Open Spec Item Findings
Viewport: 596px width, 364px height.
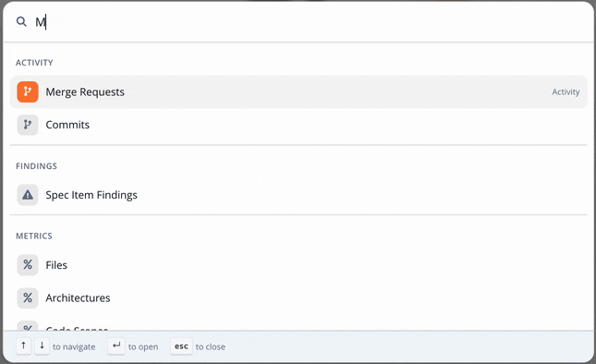click(298, 195)
